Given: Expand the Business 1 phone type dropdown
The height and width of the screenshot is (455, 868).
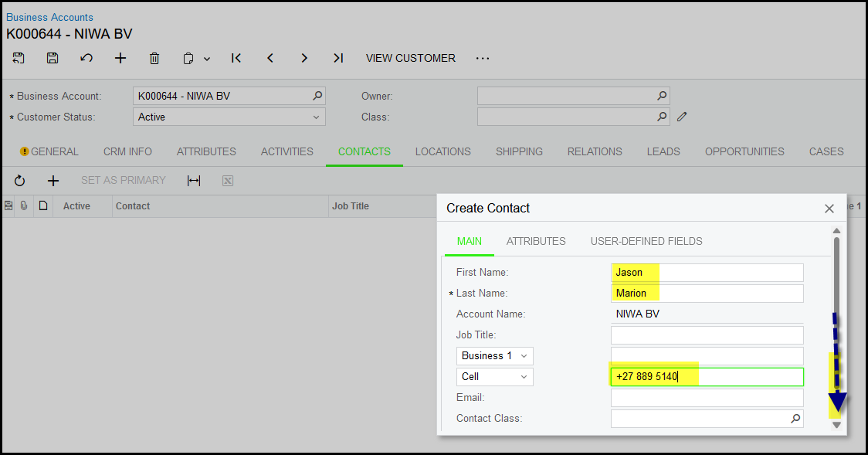Looking at the screenshot, I should tap(524, 356).
